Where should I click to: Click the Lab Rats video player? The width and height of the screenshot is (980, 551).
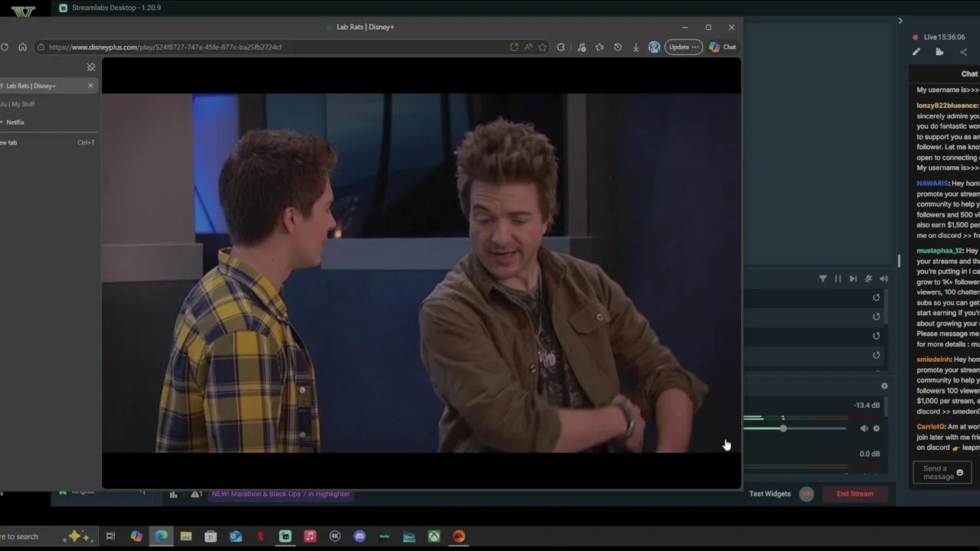[421, 273]
